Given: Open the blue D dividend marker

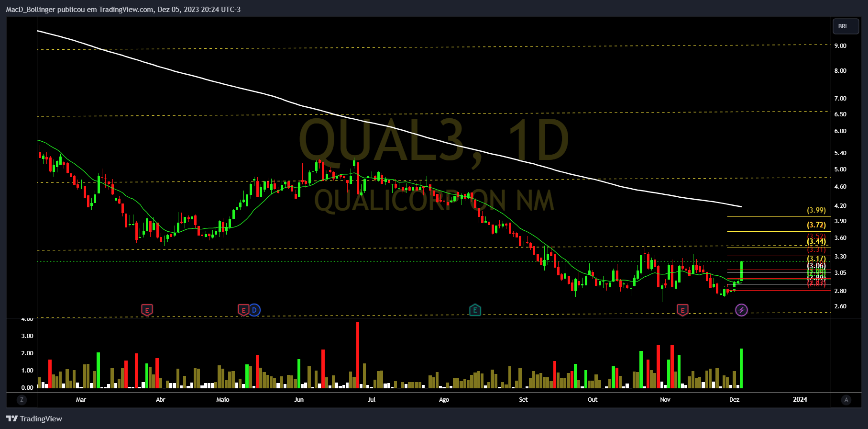Looking at the screenshot, I should (x=254, y=310).
